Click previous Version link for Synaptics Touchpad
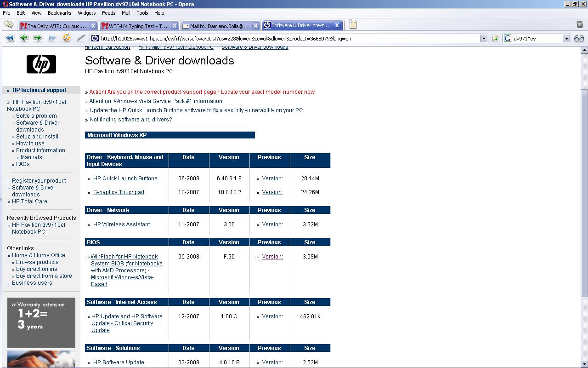Screen dimensions: 588x368 point(272,192)
